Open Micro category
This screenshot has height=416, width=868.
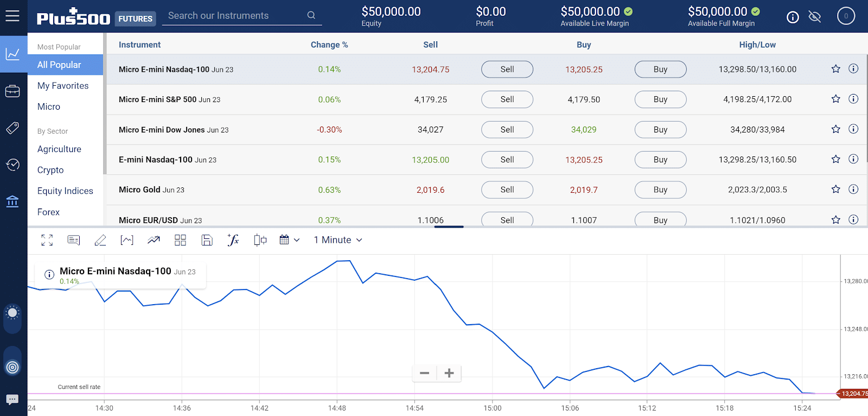pyautogui.click(x=49, y=107)
